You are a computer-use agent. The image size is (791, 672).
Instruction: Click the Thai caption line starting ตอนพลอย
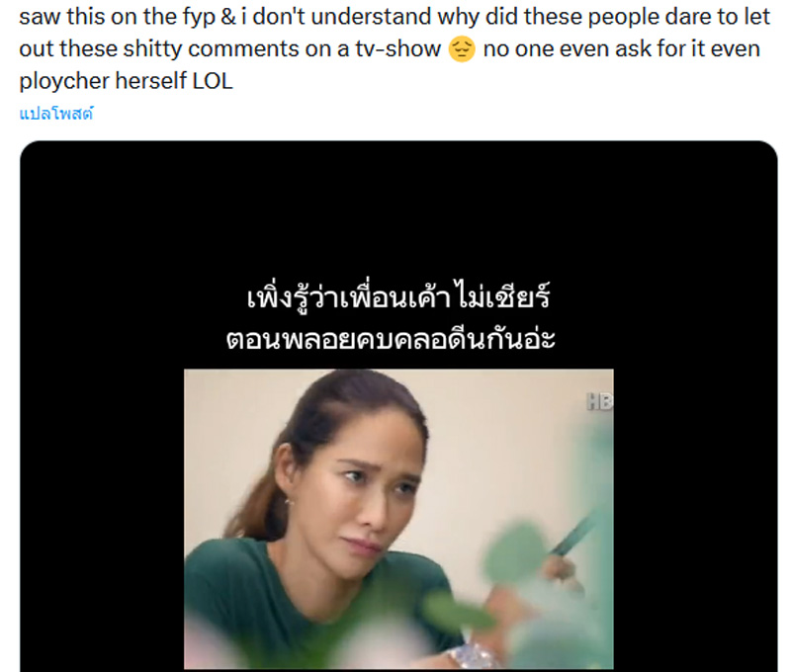(391, 339)
